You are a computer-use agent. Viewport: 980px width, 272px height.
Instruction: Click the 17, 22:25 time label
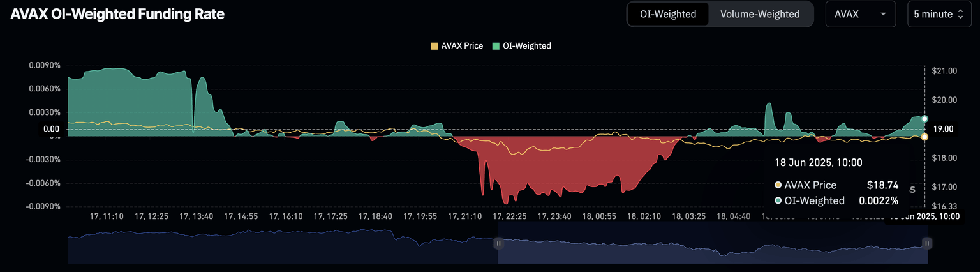(x=509, y=216)
